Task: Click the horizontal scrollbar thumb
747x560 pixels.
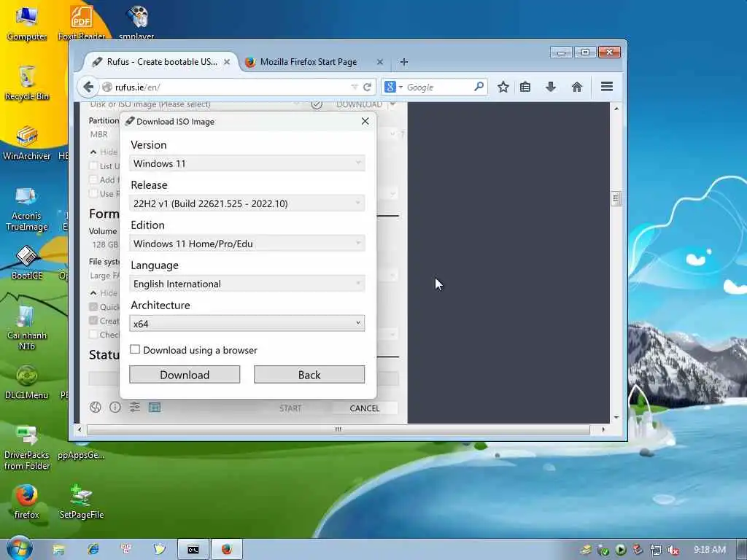Action: (338, 429)
